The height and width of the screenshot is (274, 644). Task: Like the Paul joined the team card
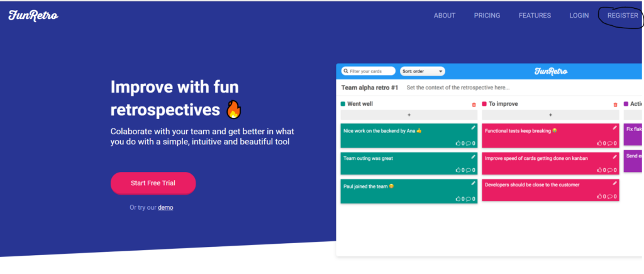[x=458, y=198]
